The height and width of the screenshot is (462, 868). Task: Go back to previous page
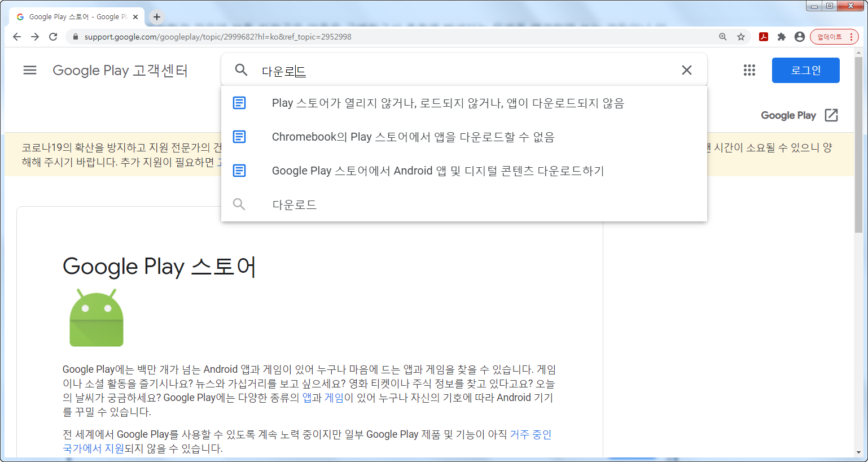[17, 37]
